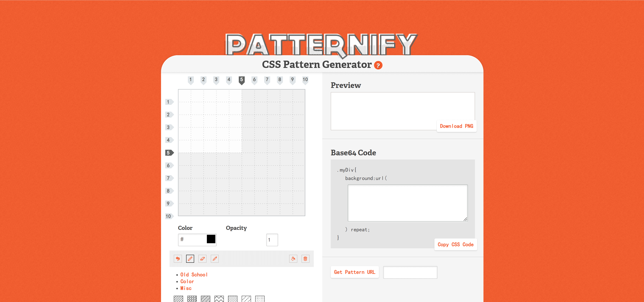Set grid width to column marker 8
This screenshot has width=644, height=302.
[x=279, y=80]
